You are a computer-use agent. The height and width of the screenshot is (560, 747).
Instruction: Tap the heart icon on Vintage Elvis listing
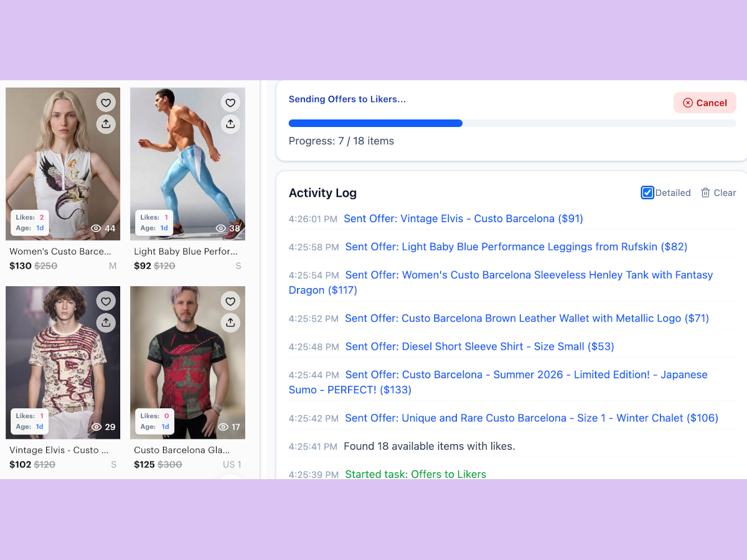106,301
